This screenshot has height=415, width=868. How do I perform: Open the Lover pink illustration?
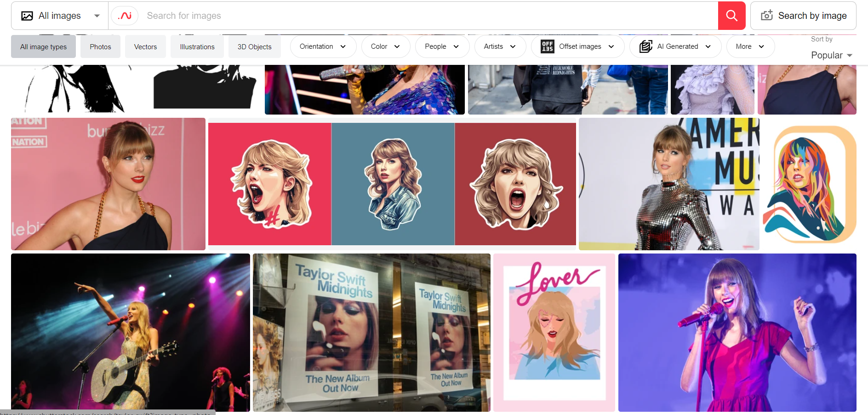click(x=554, y=332)
